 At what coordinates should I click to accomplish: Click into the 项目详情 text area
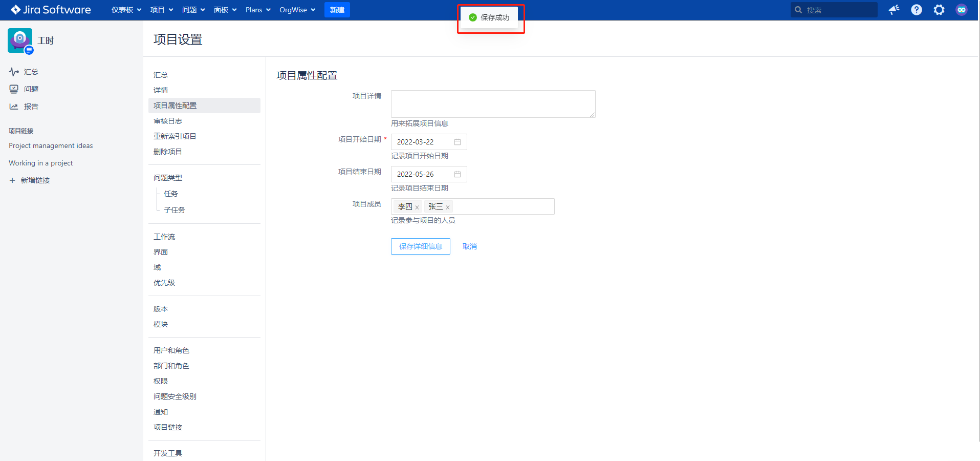coord(493,104)
